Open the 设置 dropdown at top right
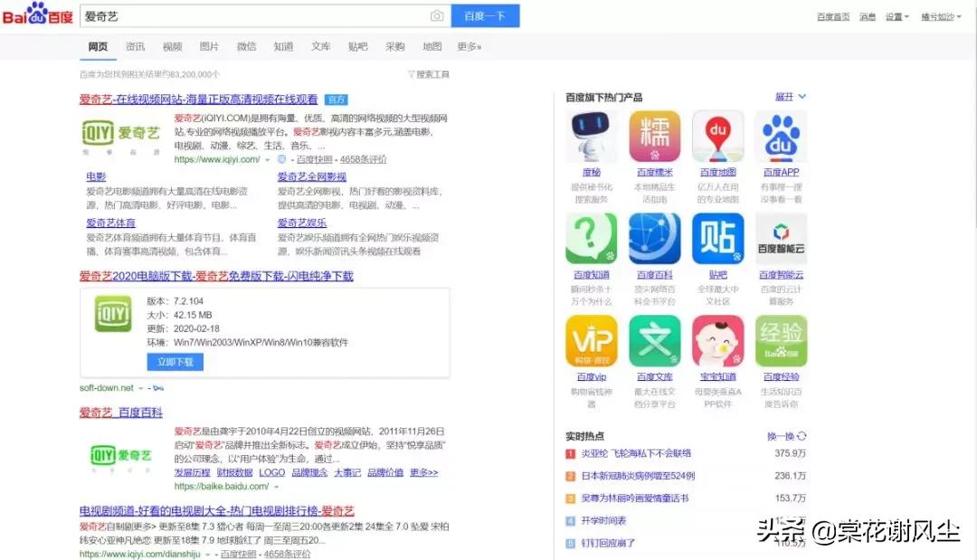Viewport: 977px width, 560px height. point(896,16)
